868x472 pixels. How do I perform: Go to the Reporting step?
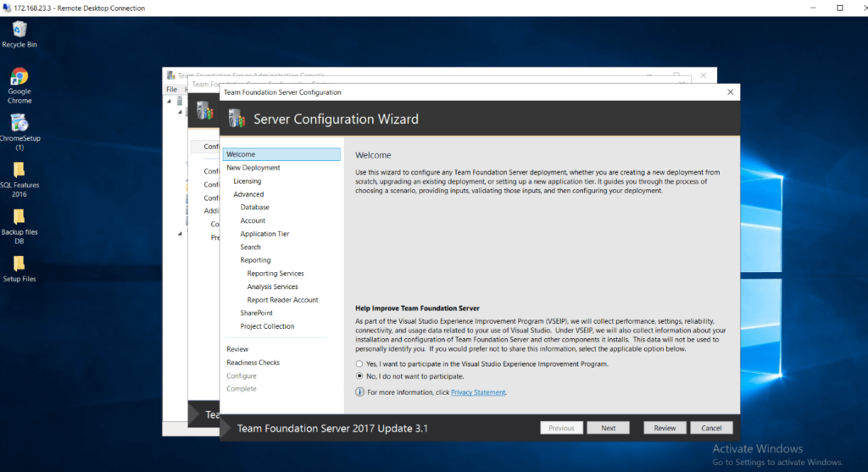click(255, 259)
